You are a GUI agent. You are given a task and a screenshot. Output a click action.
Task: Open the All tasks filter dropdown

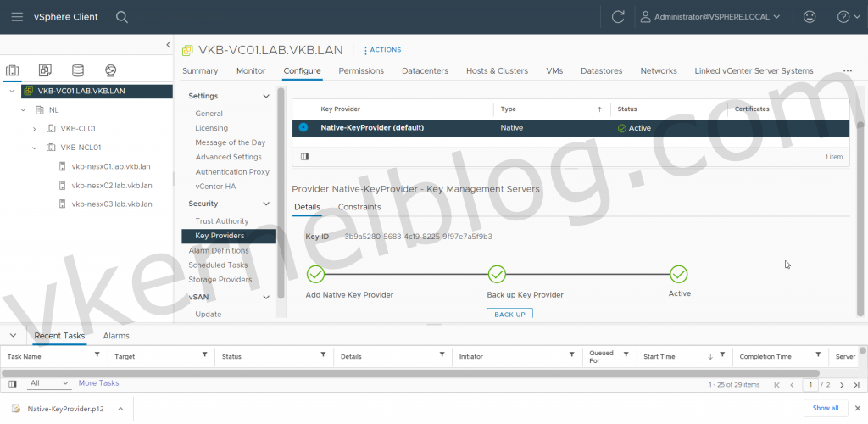[x=49, y=383]
